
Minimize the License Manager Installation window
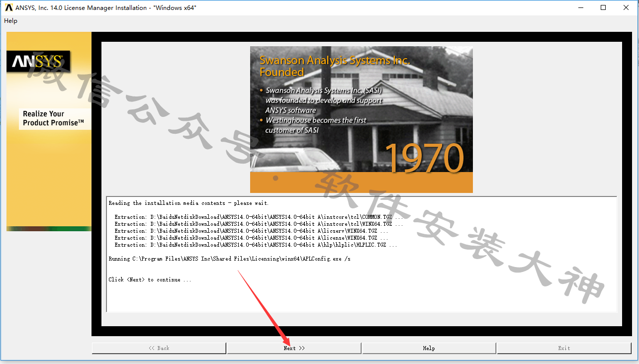coord(580,7)
